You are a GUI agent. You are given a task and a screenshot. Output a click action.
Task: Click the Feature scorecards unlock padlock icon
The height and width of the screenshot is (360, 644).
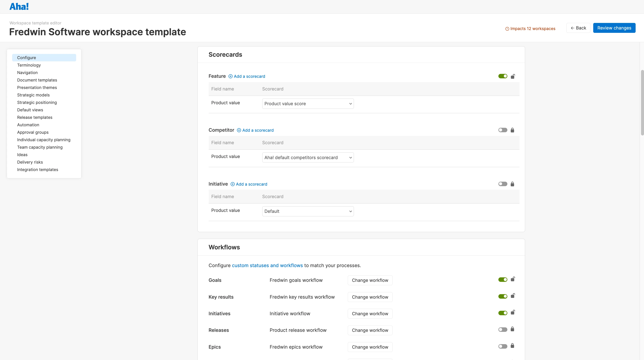coord(513,76)
